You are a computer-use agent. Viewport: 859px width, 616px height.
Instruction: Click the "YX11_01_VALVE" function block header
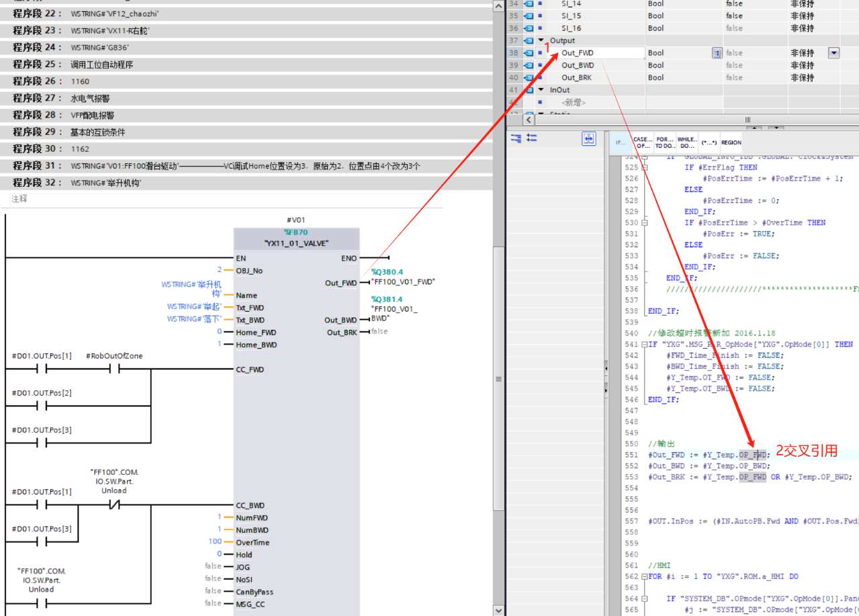click(296, 244)
